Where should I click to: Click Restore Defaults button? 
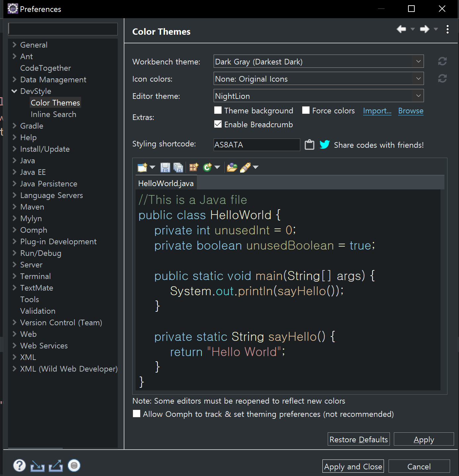[x=359, y=439]
